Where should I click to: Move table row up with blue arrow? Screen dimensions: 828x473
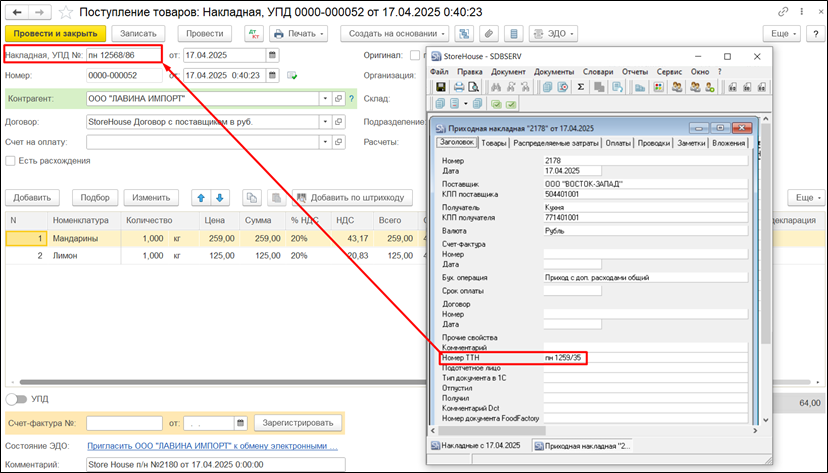pyautogui.click(x=201, y=198)
